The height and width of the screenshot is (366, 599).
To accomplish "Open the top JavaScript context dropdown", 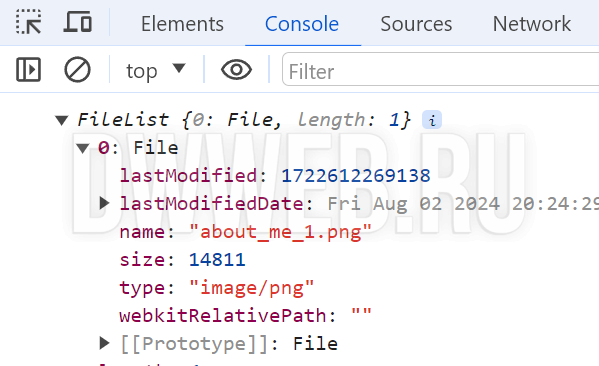I will (x=156, y=71).
